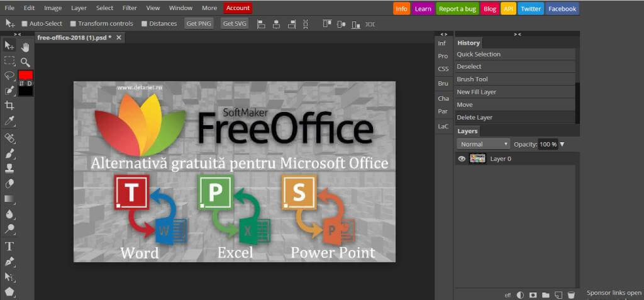The width and height of the screenshot is (644, 300).
Task: Open the Twitter link
Action: [x=531, y=9]
